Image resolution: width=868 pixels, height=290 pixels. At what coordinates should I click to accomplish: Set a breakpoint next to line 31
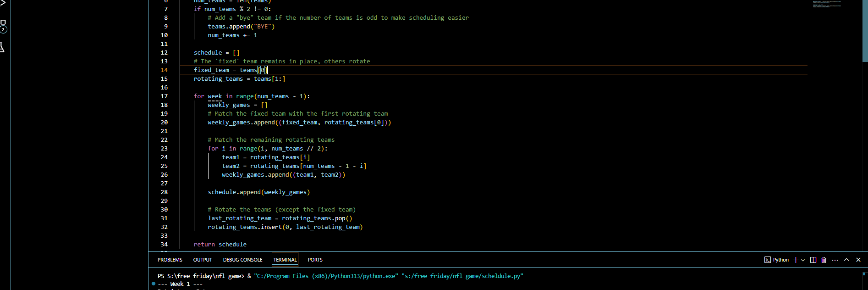point(156,218)
